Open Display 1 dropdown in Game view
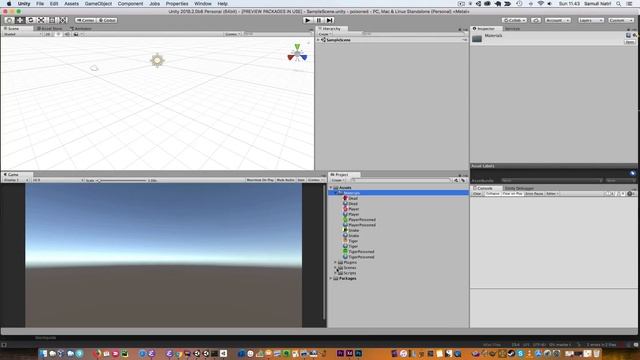Viewport: 640px width, 360px height. 16,180
